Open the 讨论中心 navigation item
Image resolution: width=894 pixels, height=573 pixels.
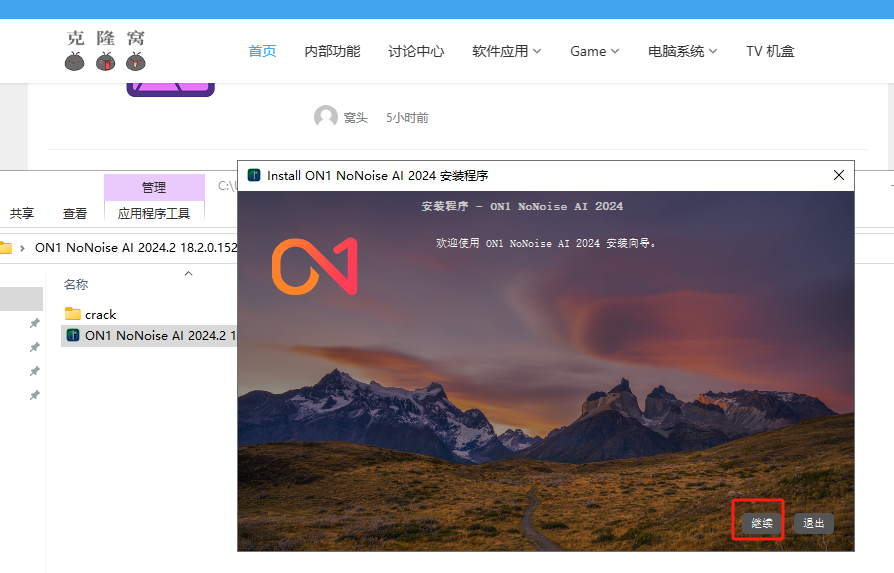pyautogui.click(x=416, y=51)
